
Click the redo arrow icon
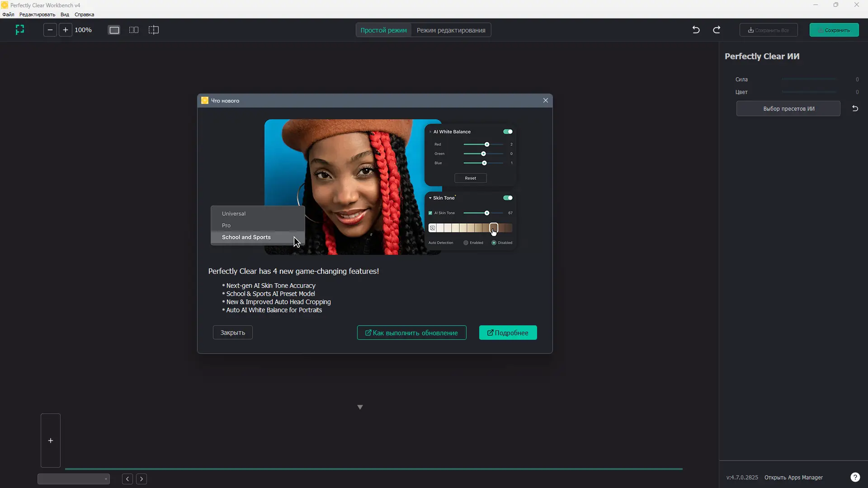click(x=717, y=30)
